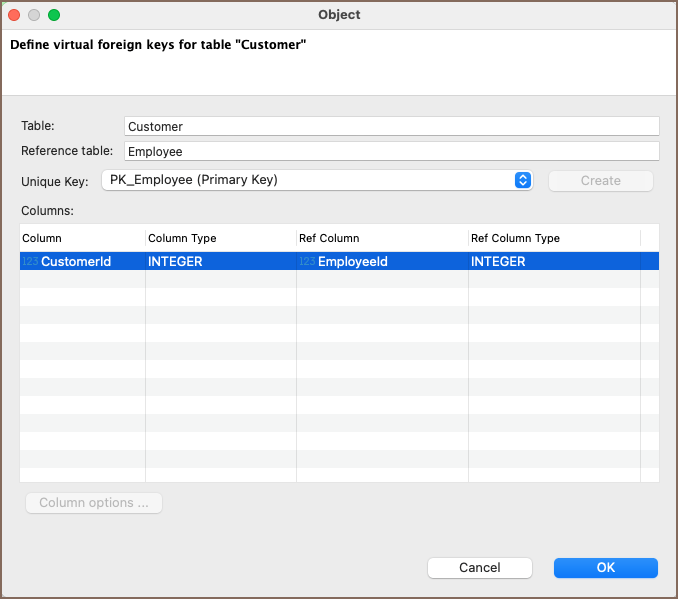The image size is (678, 599).
Task: Select the CustomerId cell text
Action: pyautogui.click(x=76, y=262)
